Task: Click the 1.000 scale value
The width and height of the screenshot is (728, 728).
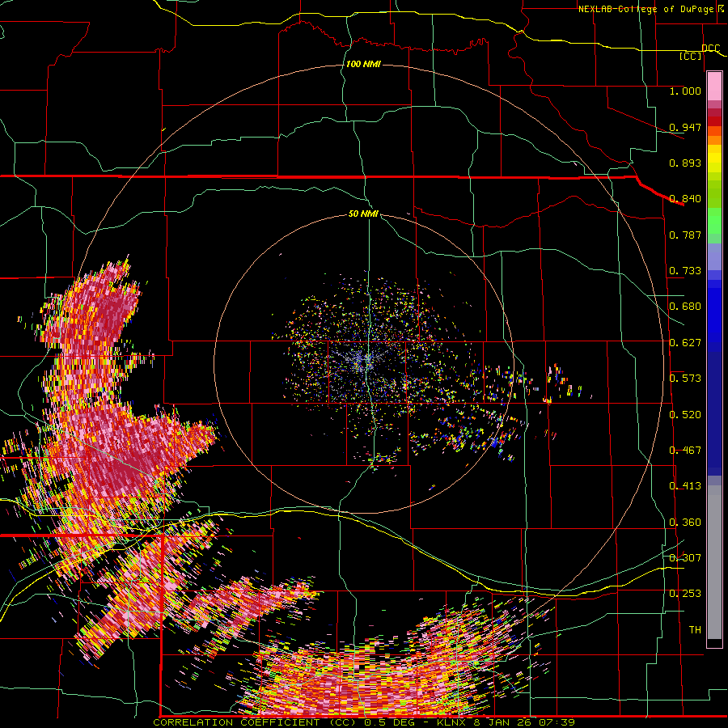Action: pos(685,91)
